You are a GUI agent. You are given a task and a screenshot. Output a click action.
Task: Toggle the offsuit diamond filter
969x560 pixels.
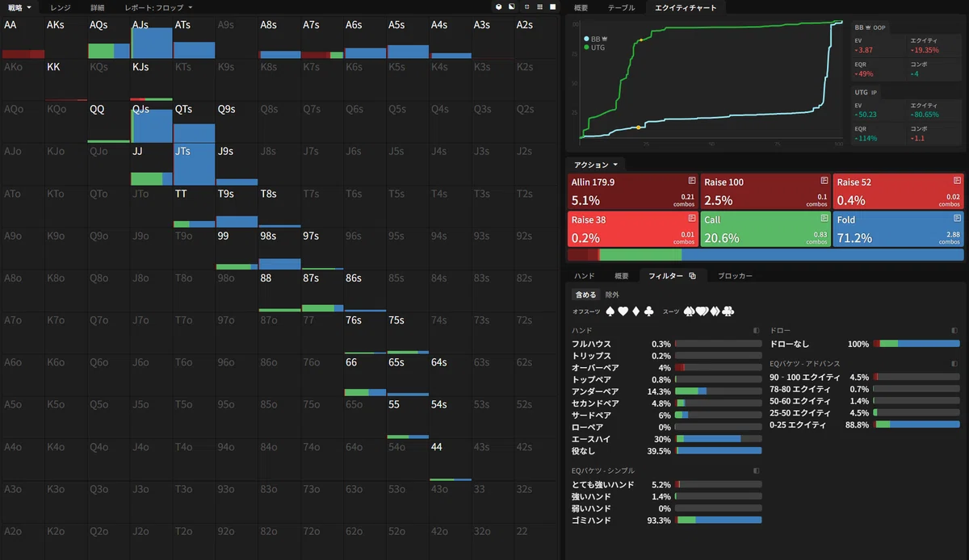coord(636,311)
